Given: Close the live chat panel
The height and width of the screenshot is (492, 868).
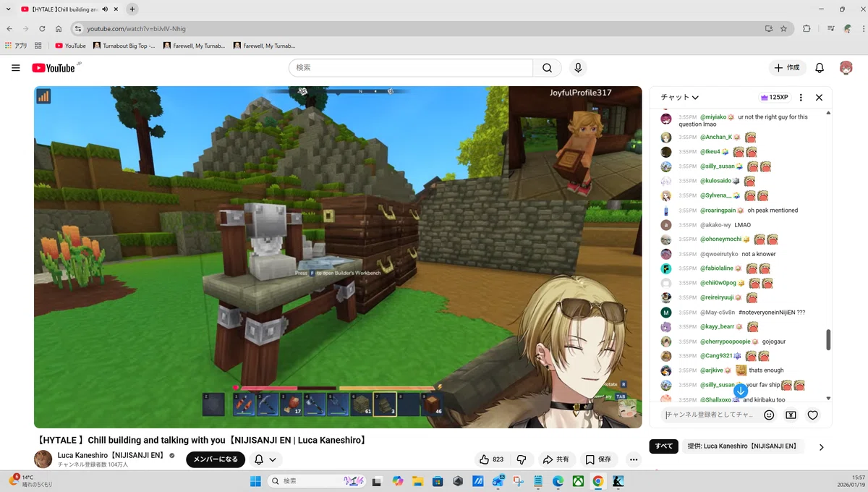Looking at the screenshot, I should [x=819, y=97].
